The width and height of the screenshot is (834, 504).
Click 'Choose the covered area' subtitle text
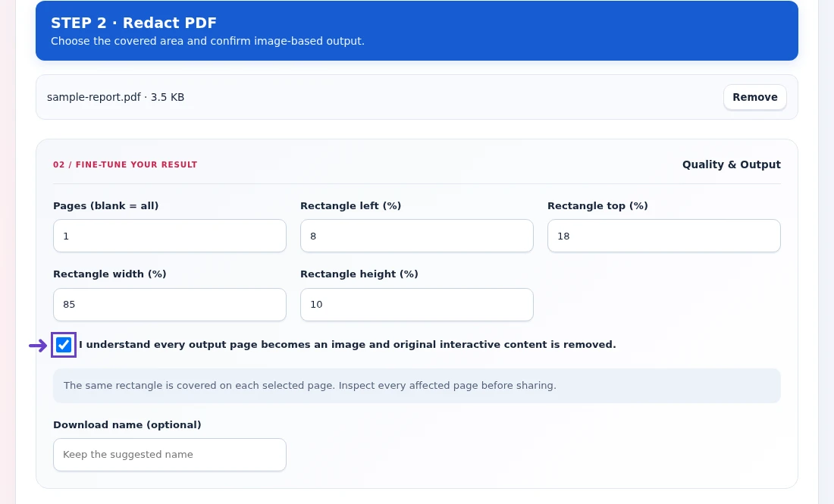(x=208, y=41)
